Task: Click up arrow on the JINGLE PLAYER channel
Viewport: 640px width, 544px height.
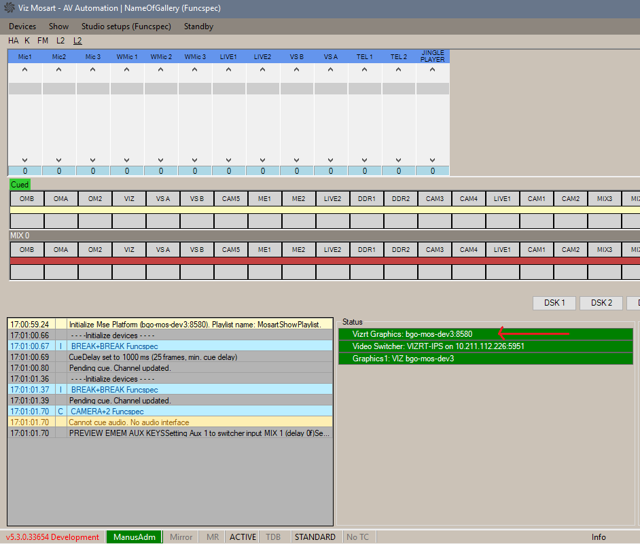Action: pos(432,71)
